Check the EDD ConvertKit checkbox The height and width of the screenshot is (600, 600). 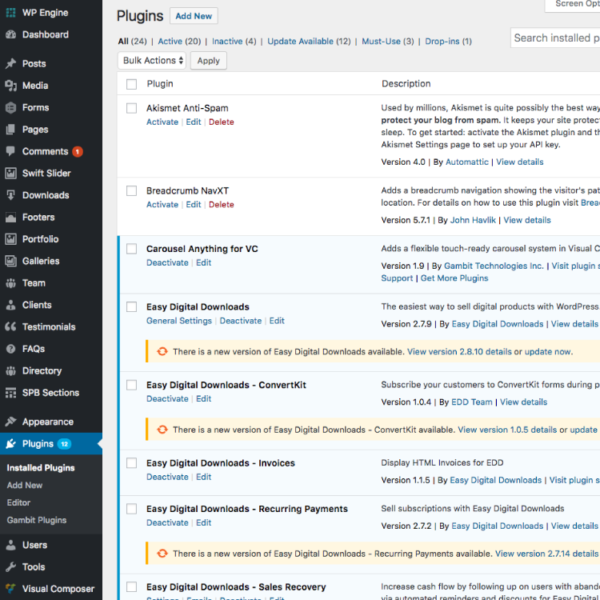[x=132, y=385]
